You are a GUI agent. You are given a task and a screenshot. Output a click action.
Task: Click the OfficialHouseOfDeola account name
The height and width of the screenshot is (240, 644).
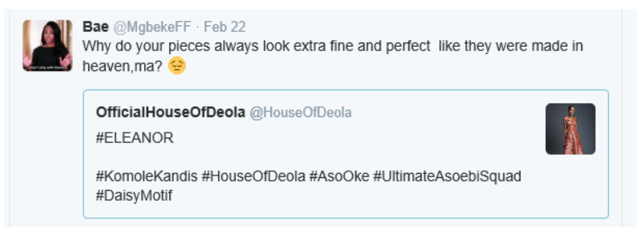point(171,113)
